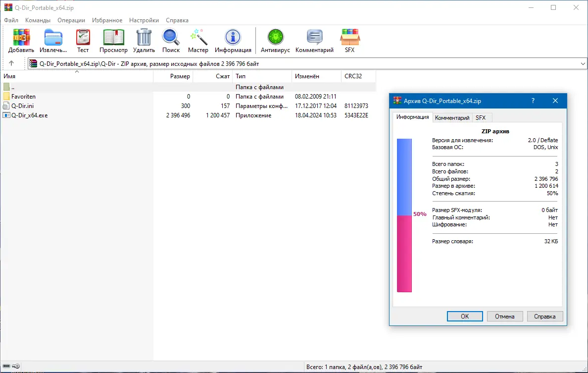
Task: Open the Операции menu
Action: coord(71,20)
